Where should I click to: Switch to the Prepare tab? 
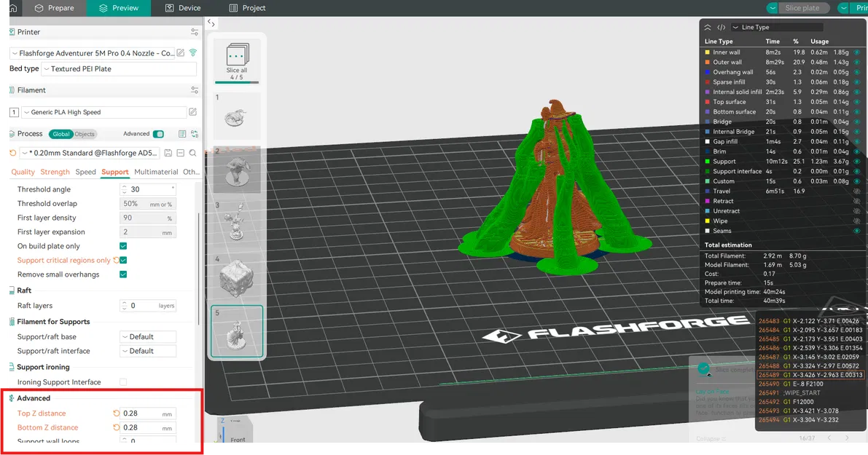coord(54,8)
